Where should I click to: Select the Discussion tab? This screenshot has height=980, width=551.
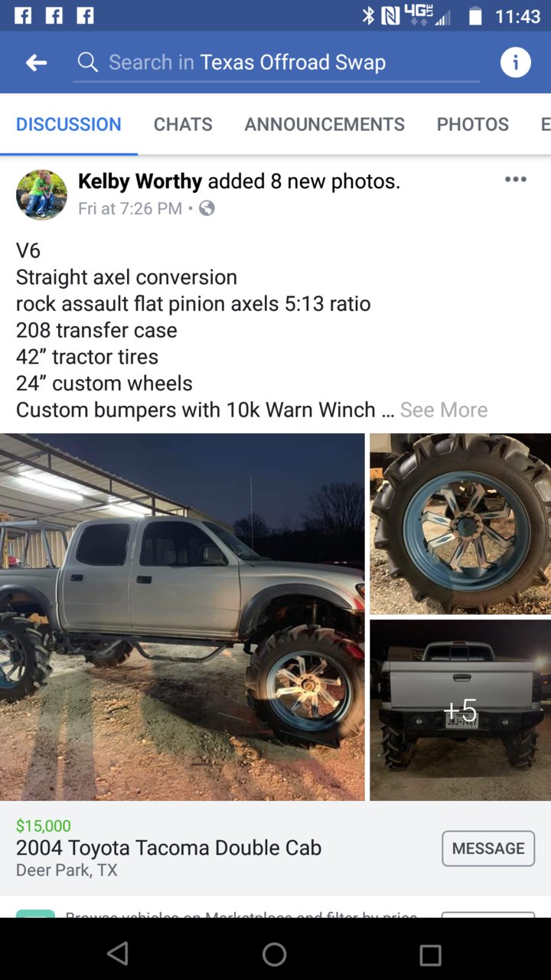pos(69,124)
